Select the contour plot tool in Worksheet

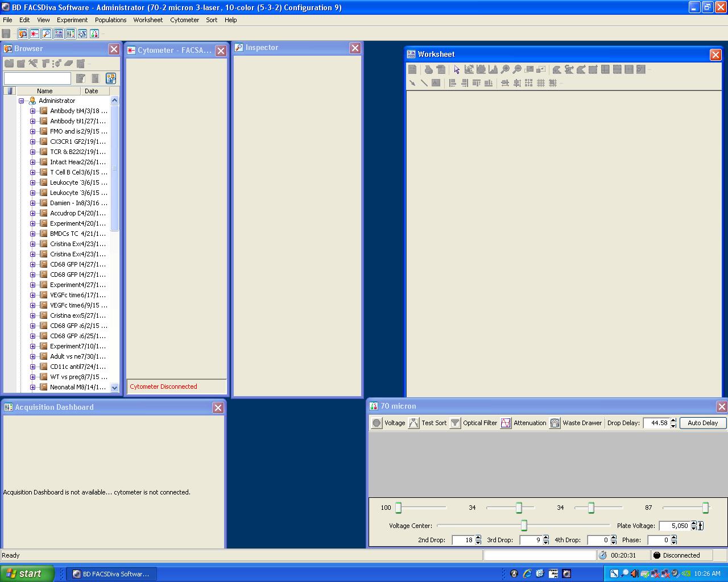click(x=481, y=69)
